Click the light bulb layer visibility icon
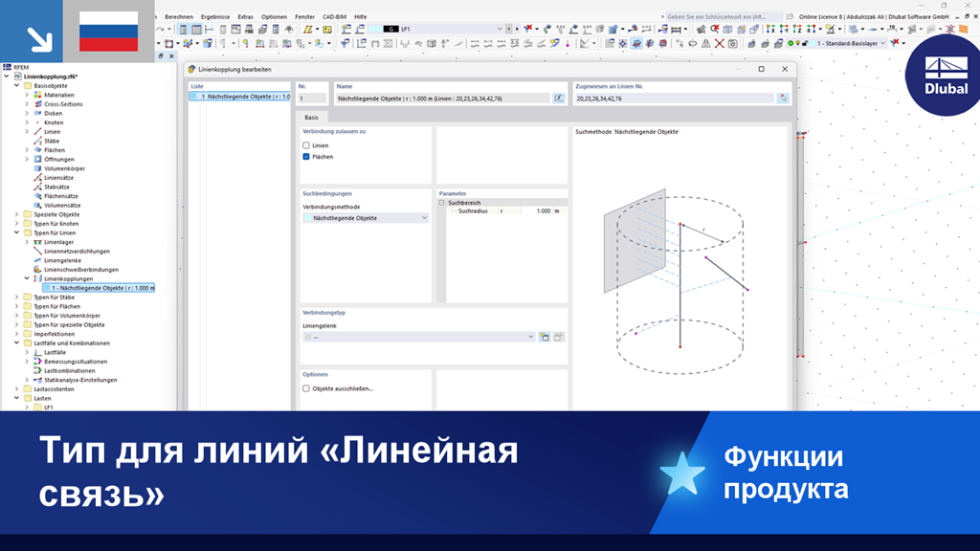 tap(797, 43)
